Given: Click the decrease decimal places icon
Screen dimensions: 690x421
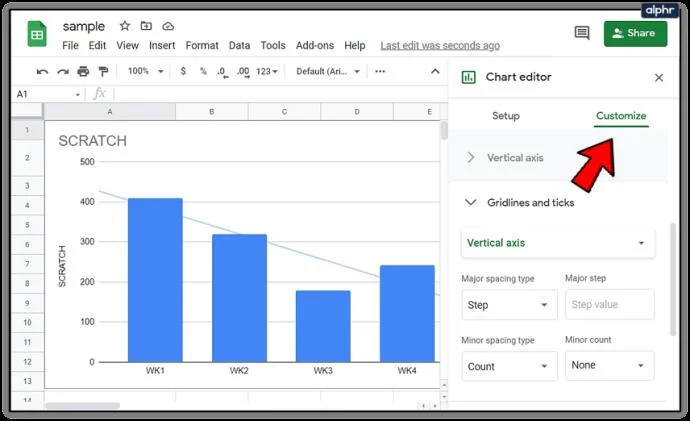Looking at the screenshot, I should 223,72.
